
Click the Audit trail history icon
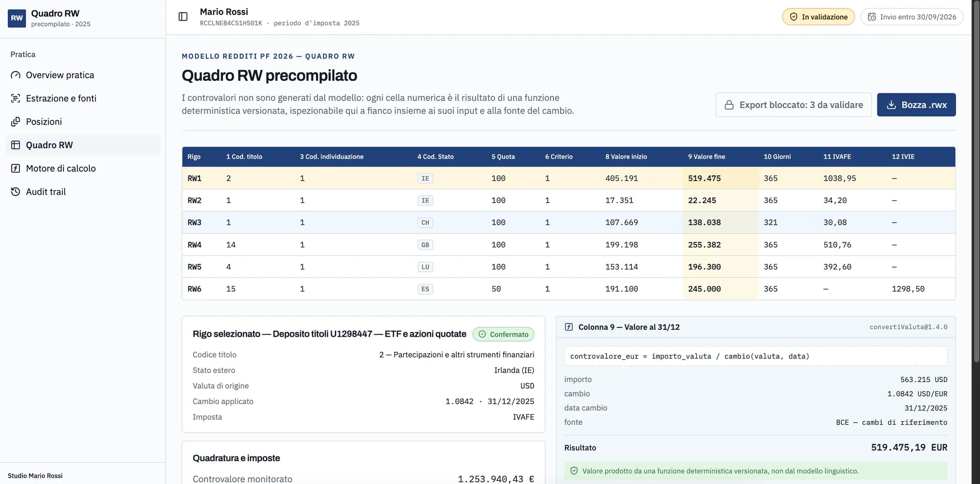pos(15,192)
